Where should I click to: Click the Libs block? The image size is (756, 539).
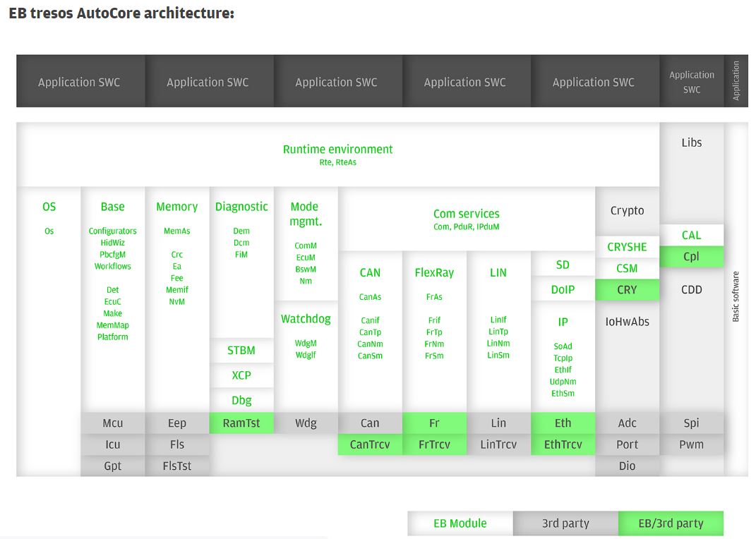click(x=691, y=143)
